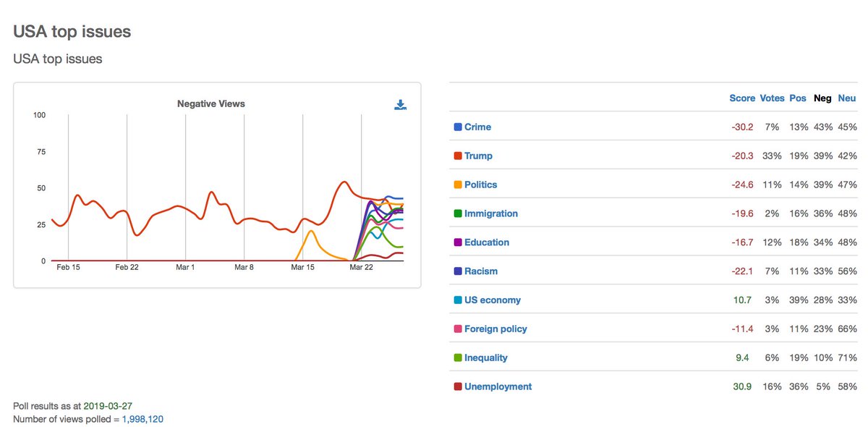Open the Crime issue link
This screenshot has width=868, height=427.
pos(477,127)
